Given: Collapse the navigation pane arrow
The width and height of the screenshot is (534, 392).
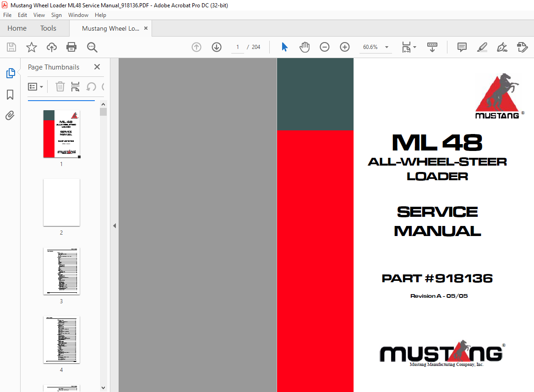Looking at the screenshot, I should 114,226.
